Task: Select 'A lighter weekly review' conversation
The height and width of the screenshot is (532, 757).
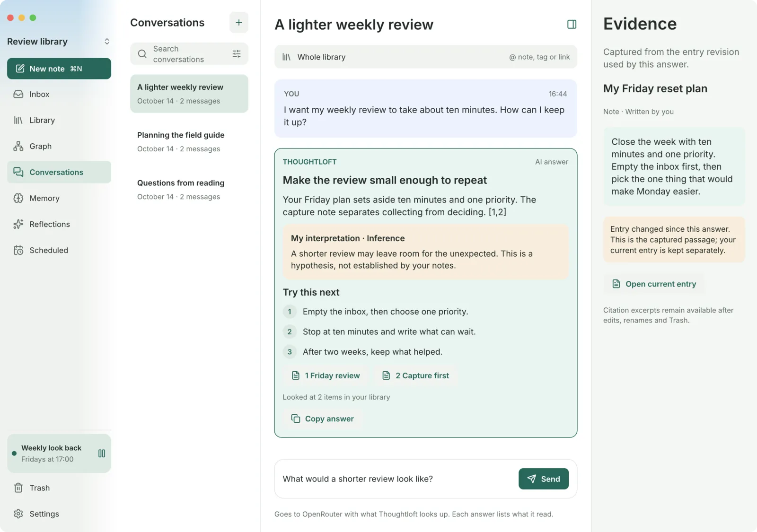Action: [189, 94]
